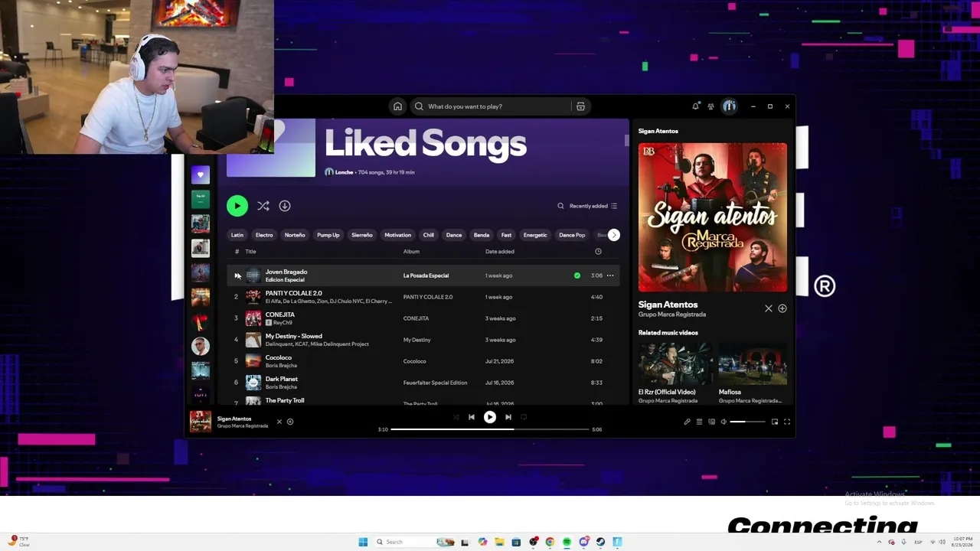The width and height of the screenshot is (980, 551).
Task: Filter songs by Motivation tag
Action: 398,235
